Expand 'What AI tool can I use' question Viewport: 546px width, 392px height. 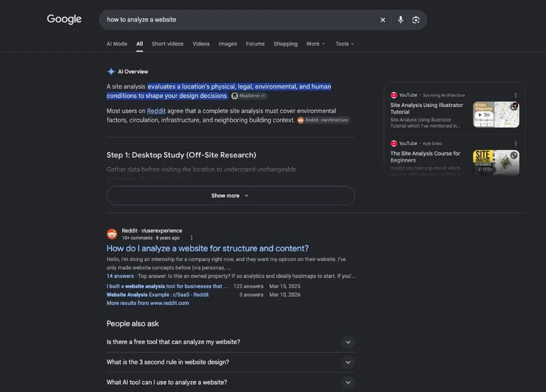coord(231,382)
